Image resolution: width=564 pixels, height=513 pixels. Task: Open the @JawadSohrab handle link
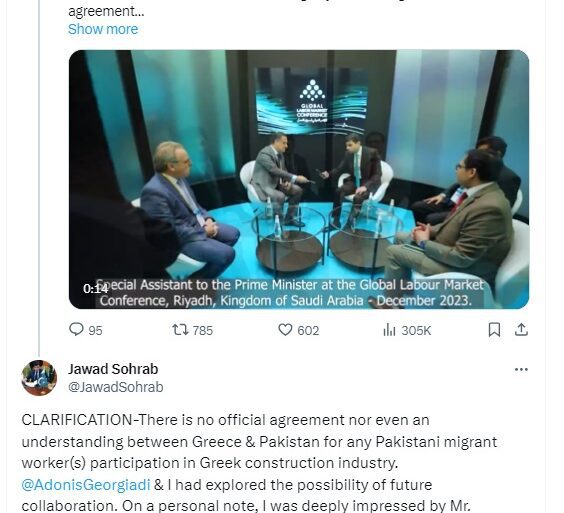[116, 387]
